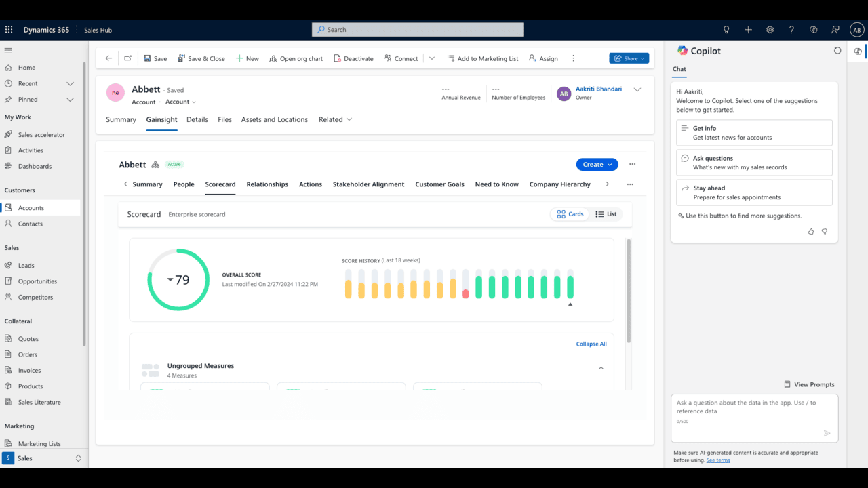
Task: Collapse the Ungrouped Measures section chevron
Action: 601,368
